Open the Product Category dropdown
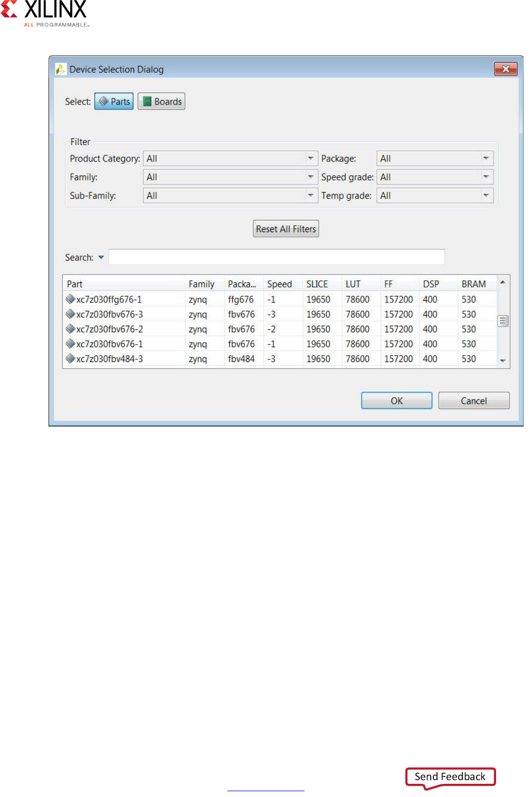 coord(230,158)
